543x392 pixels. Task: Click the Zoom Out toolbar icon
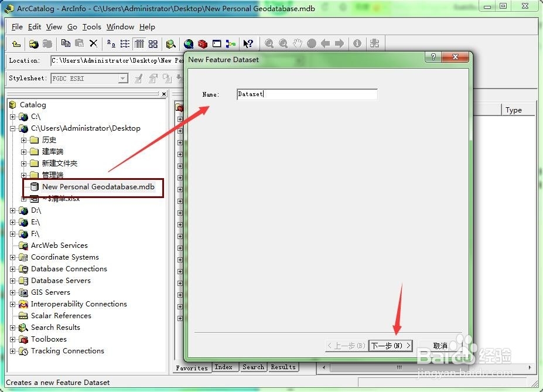[284, 43]
